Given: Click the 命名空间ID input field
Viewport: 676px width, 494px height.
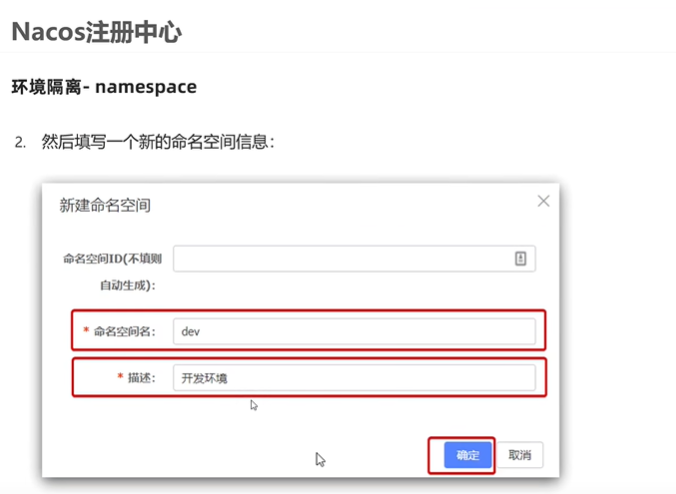Looking at the screenshot, I should (x=354, y=259).
